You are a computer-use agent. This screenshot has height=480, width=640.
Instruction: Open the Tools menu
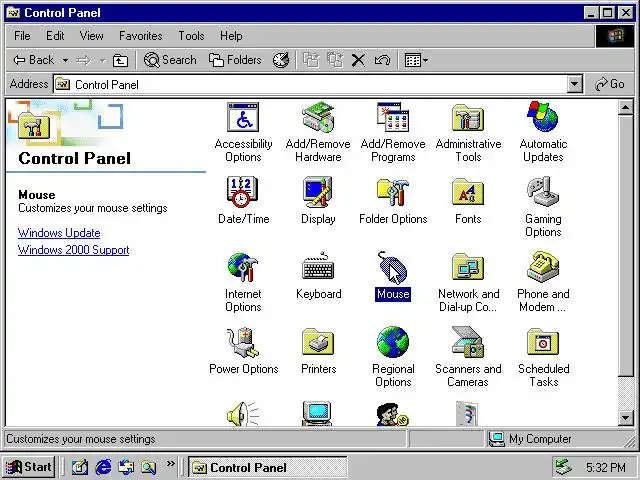(x=191, y=36)
